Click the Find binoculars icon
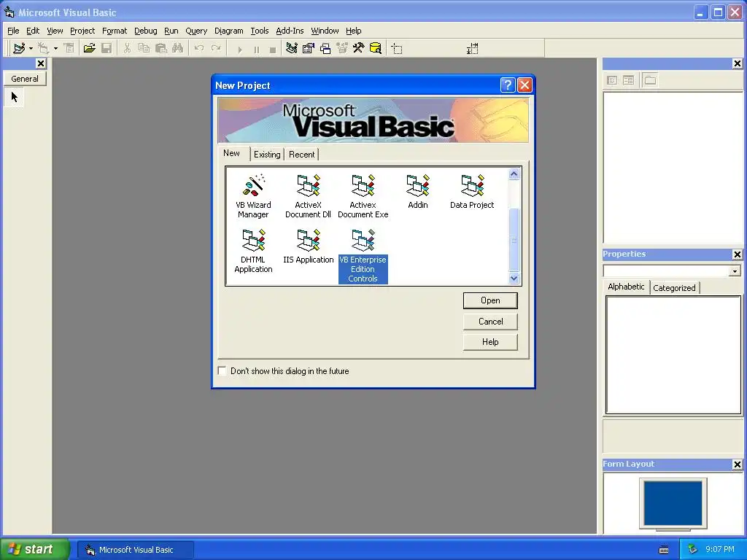The height and width of the screenshot is (560, 747). click(178, 48)
